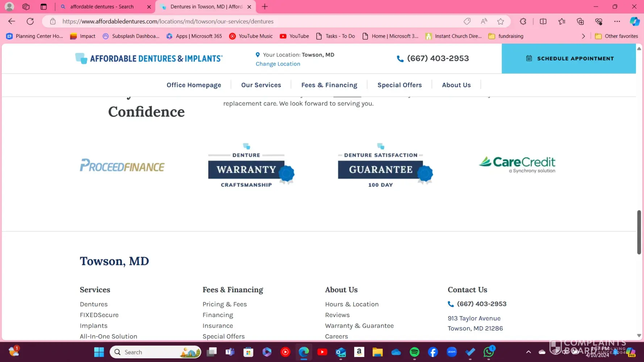Open the Warranty & Guarantee footer link
The width and height of the screenshot is (644, 362).
pyautogui.click(x=359, y=326)
